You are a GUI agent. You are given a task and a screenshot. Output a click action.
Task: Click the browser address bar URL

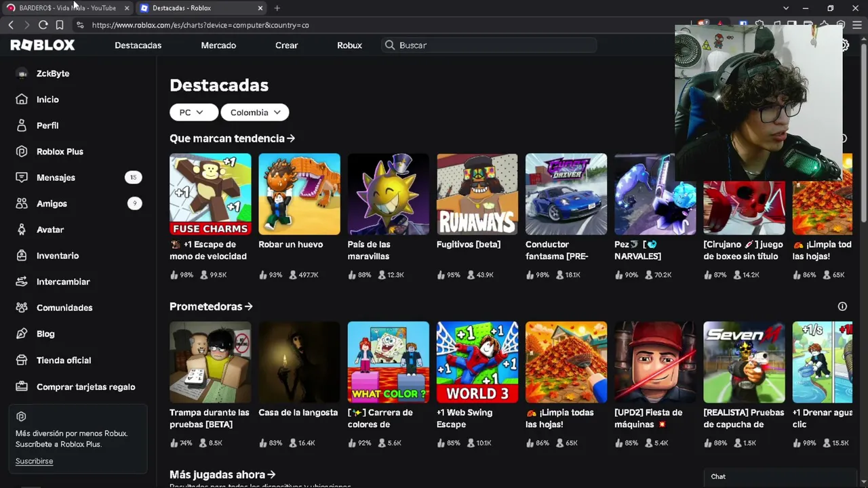pyautogui.click(x=201, y=25)
